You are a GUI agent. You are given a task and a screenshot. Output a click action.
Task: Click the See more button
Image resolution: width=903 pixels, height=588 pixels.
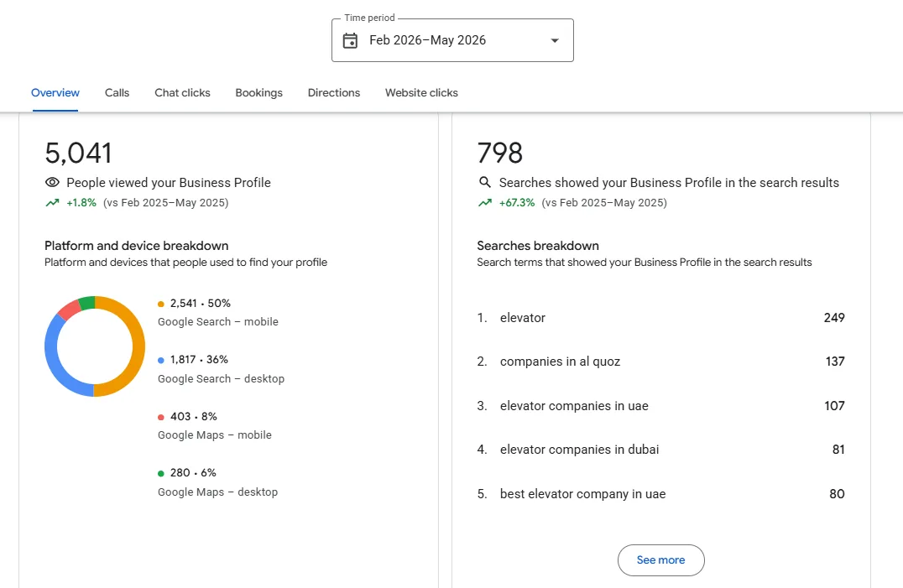click(661, 559)
